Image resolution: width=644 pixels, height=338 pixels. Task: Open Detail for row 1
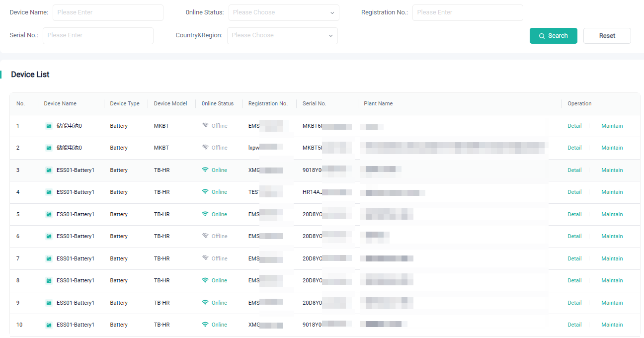(x=574, y=126)
